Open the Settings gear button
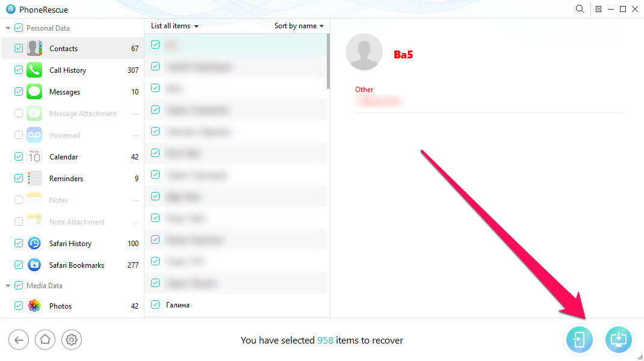The width and height of the screenshot is (644, 361). tap(72, 340)
